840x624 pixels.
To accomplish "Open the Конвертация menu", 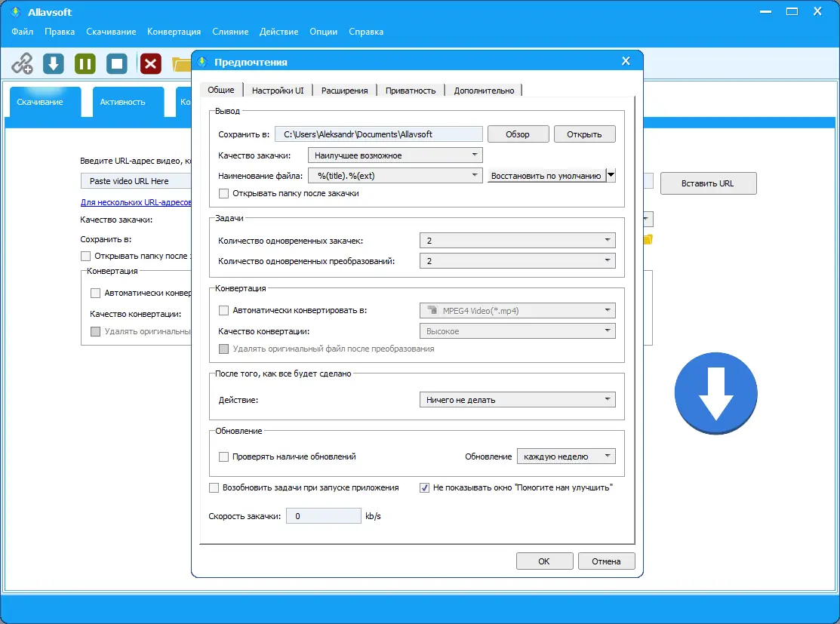I will [174, 32].
